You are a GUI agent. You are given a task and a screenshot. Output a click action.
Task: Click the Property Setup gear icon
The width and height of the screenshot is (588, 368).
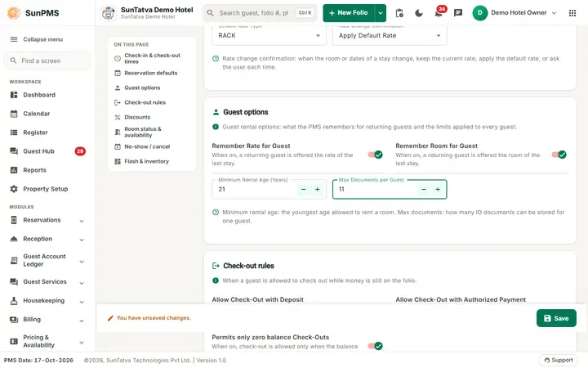pyautogui.click(x=14, y=189)
